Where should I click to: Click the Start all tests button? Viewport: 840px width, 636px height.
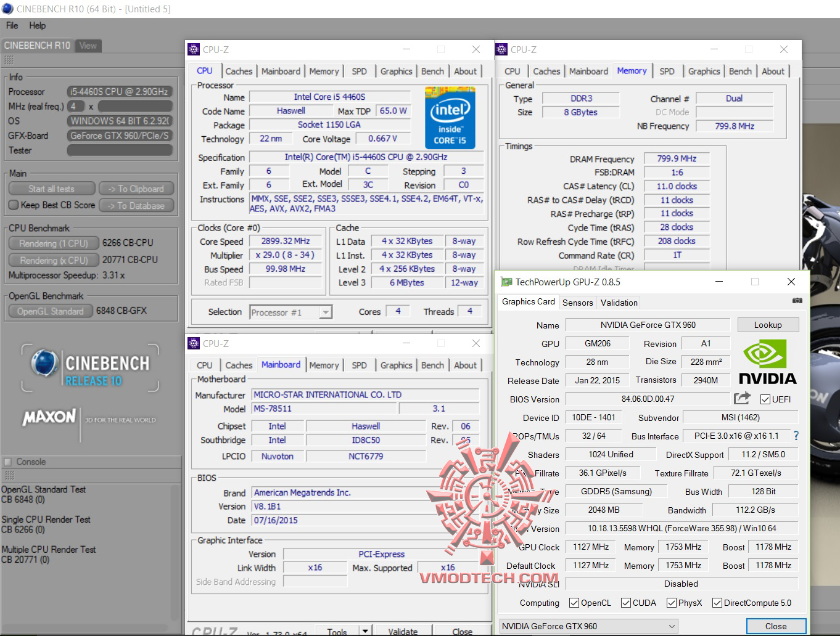click(x=52, y=189)
